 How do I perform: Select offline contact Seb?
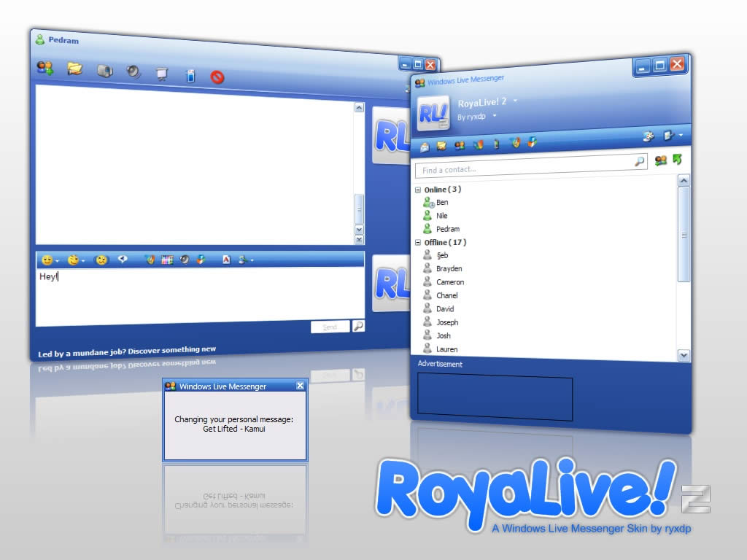pos(436,255)
